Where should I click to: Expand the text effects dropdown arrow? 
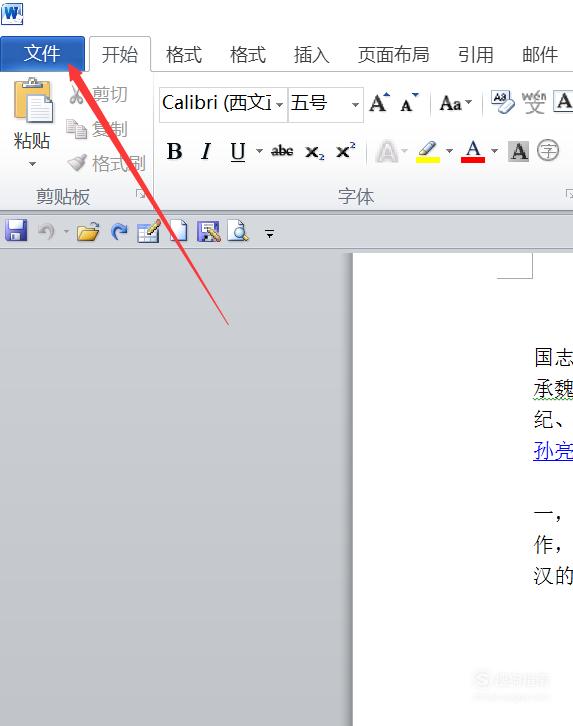point(405,151)
